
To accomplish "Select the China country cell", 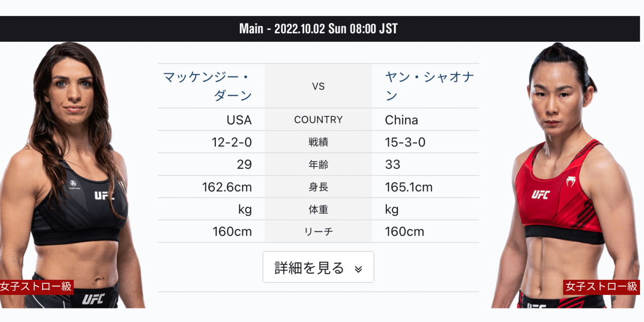I will tap(401, 120).
